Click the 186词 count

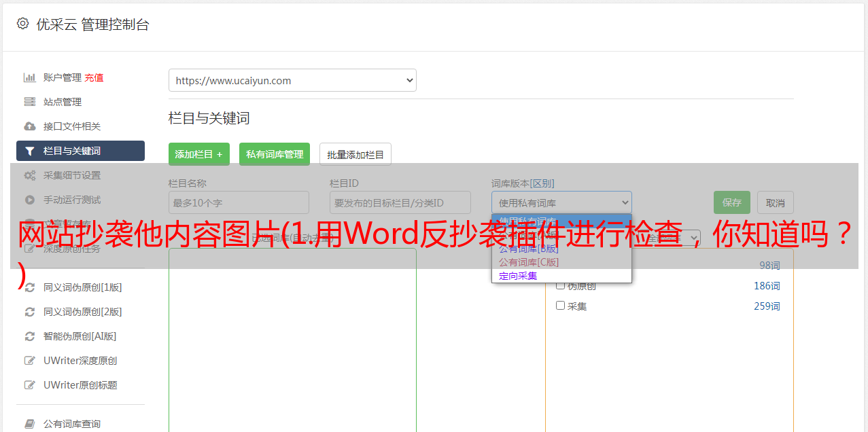[767, 286]
